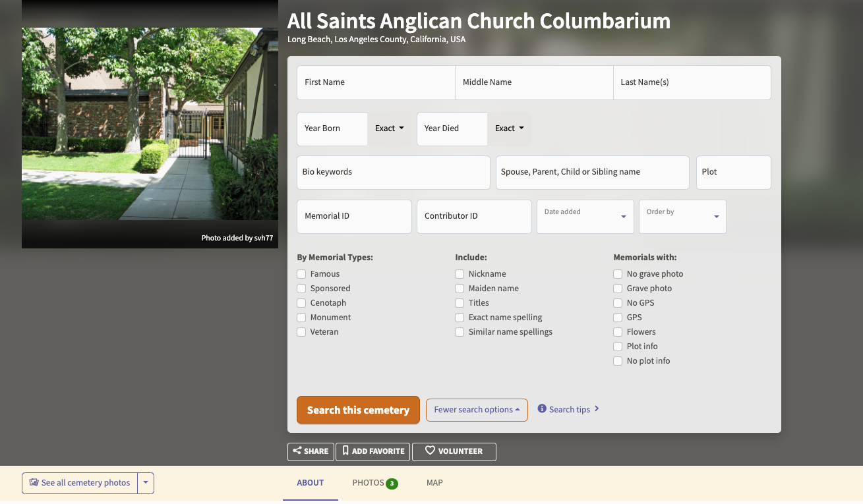Image resolution: width=863 pixels, height=504 pixels.
Task: Click the Last Name(s) input field
Action: [x=692, y=82]
